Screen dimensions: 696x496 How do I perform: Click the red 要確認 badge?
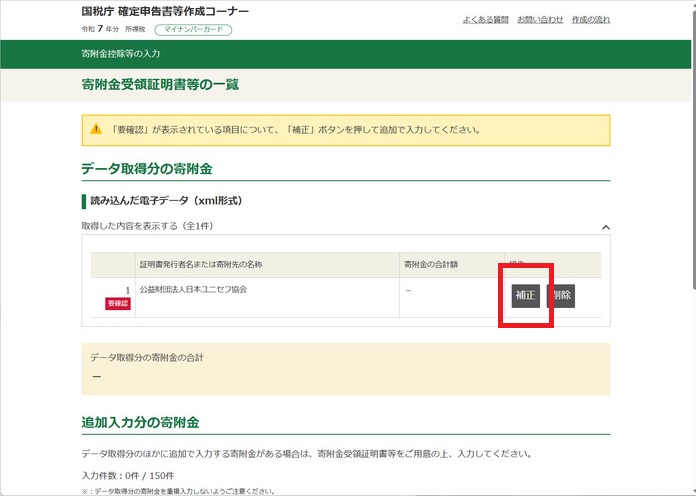point(117,303)
